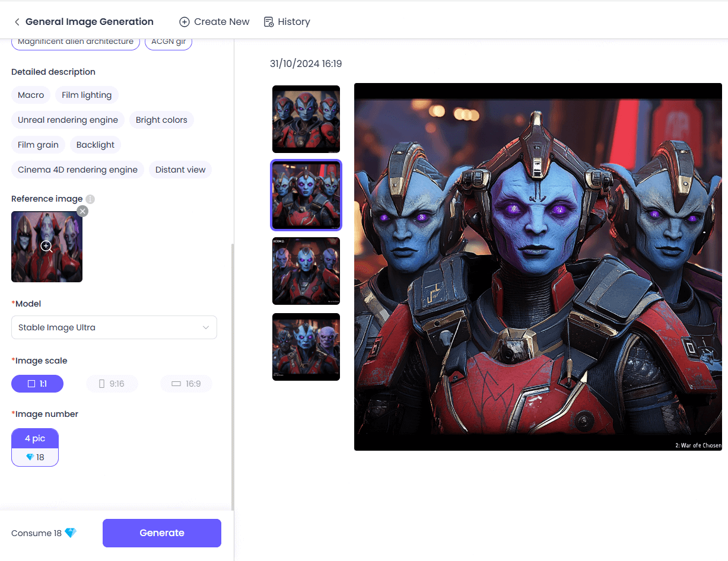Toggle the Film lighting tag
Image resolution: width=728 pixels, height=561 pixels.
[x=87, y=95]
